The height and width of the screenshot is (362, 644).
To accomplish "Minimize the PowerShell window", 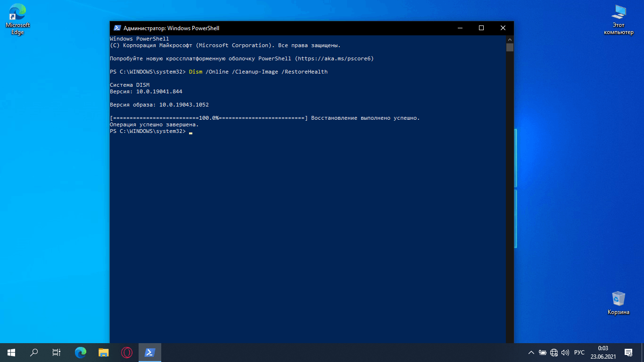I will [460, 28].
